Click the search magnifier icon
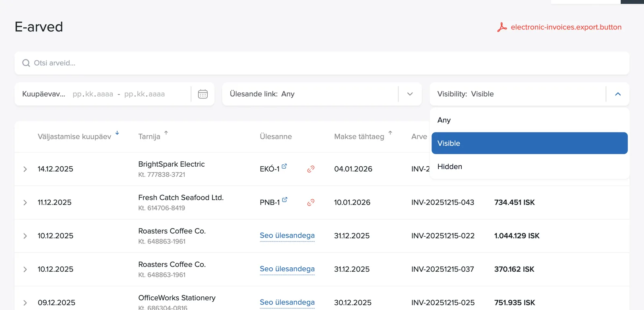This screenshot has width=644, height=310. coord(26,63)
